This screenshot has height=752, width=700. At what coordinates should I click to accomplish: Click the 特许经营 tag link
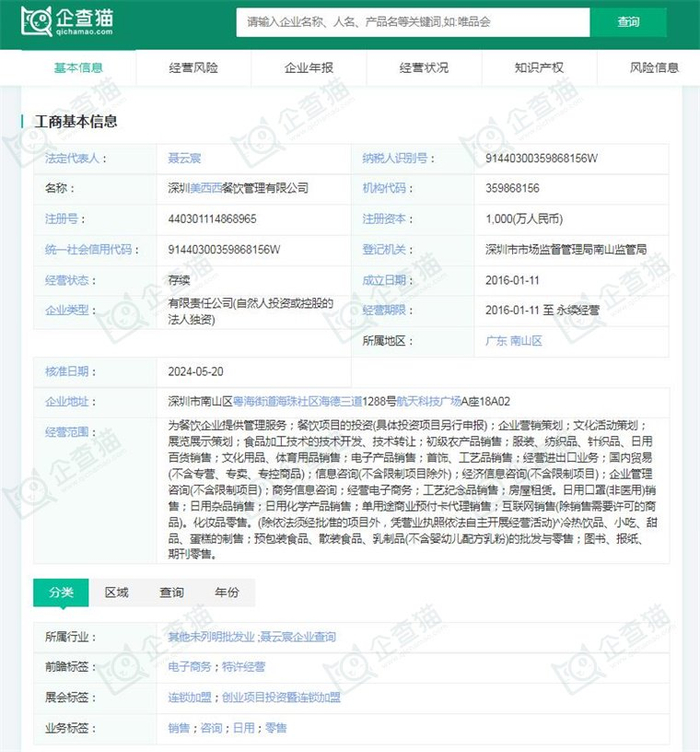pos(244,667)
